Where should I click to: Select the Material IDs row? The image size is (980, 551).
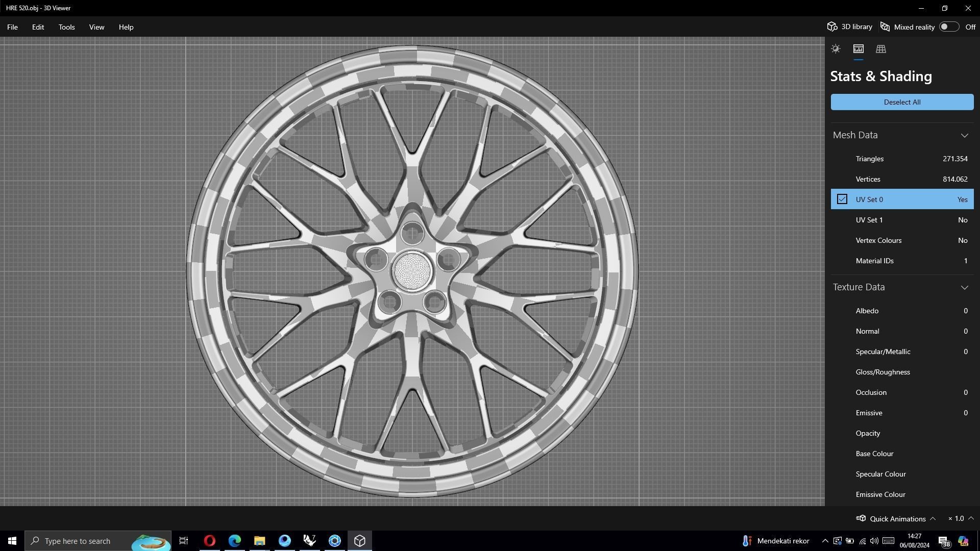coord(902,261)
